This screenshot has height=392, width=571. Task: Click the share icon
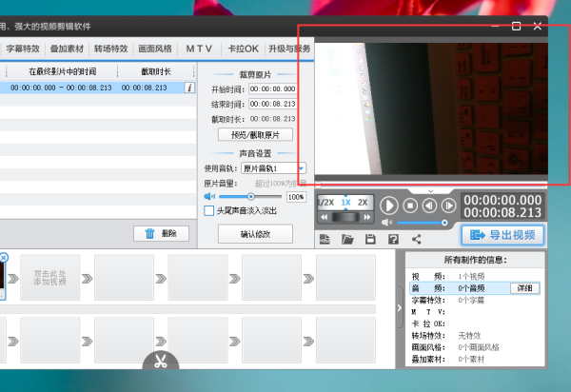(416, 239)
